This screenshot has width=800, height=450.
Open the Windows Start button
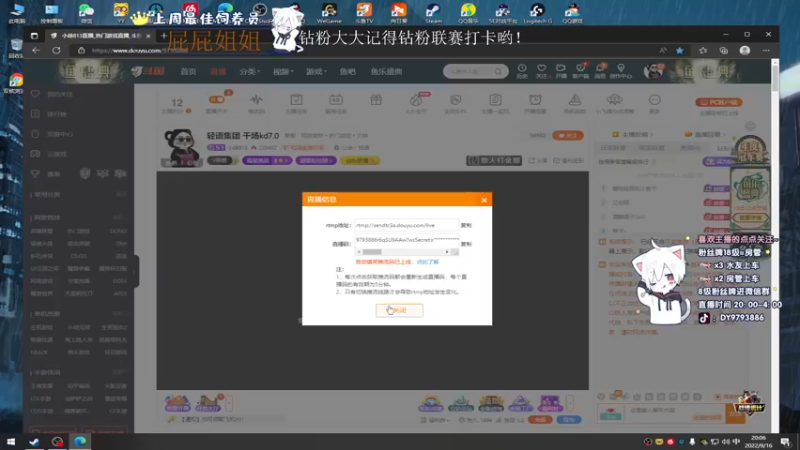point(11,442)
